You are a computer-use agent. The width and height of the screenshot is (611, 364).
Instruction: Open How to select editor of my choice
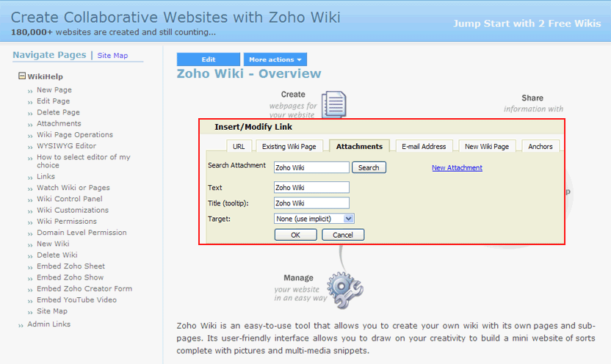click(x=84, y=161)
